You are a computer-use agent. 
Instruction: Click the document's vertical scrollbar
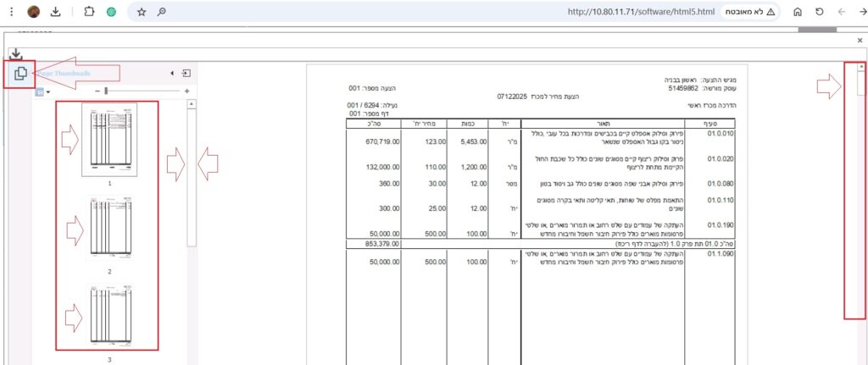861,195
